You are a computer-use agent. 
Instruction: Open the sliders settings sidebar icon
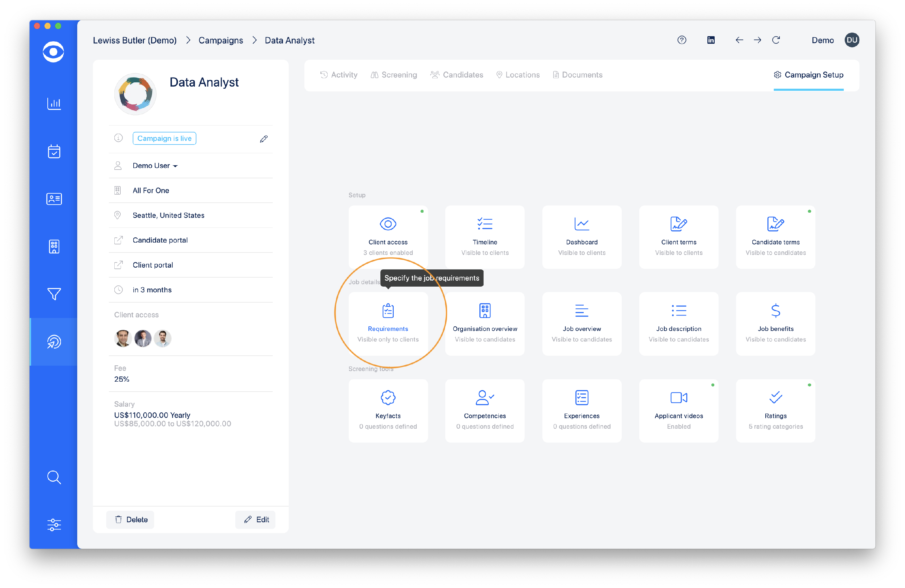click(54, 525)
